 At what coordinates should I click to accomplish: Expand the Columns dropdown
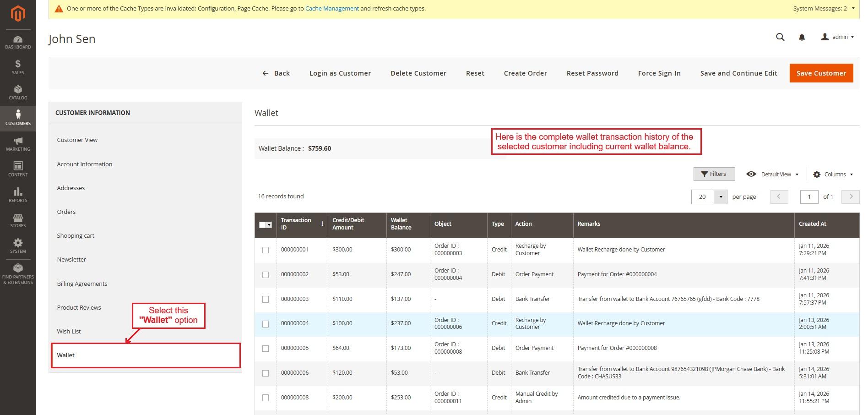tap(833, 175)
